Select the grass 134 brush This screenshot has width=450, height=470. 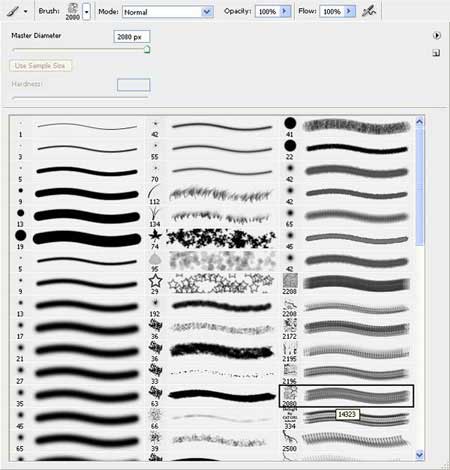click(212, 217)
